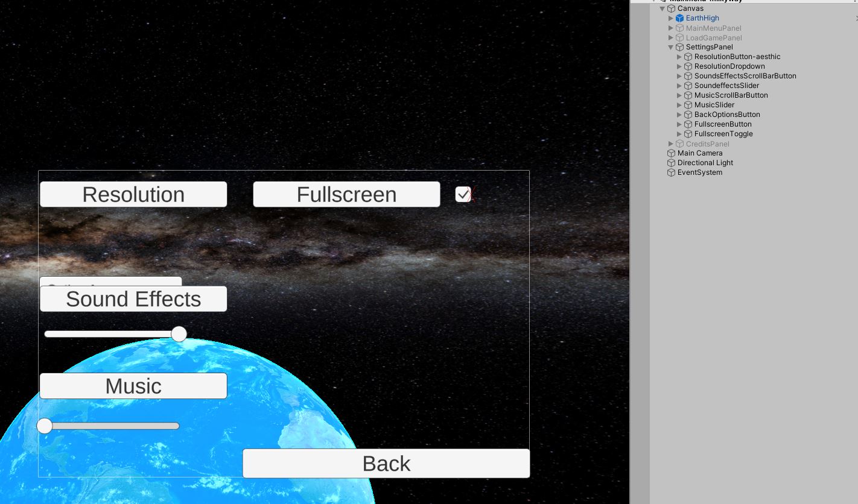The image size is (858, 504).
Task: Select EarthHigh text in hierarchy
Action: (702, 18)
